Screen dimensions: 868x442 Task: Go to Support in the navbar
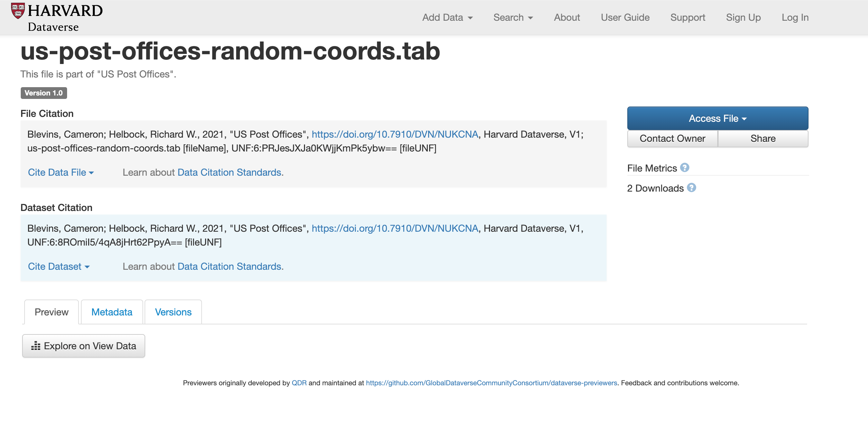pos(688,17)
